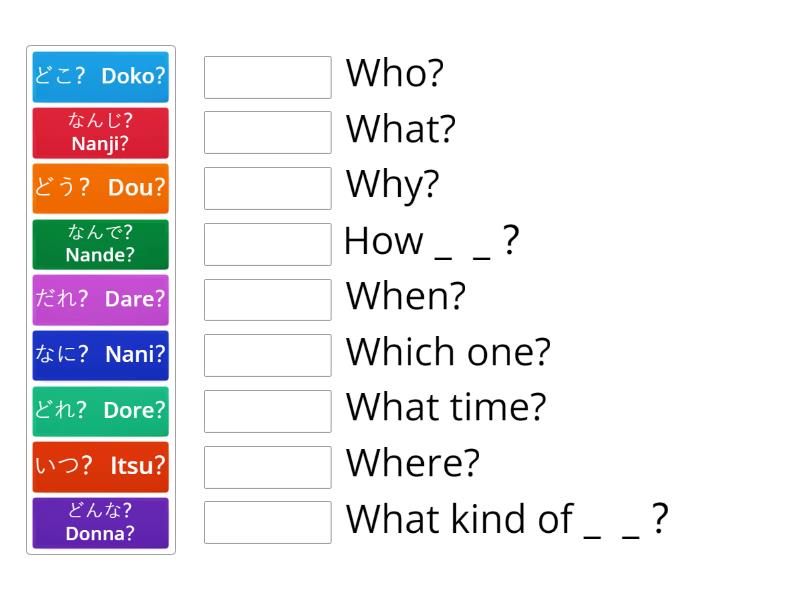The height and width of the screenshot is (600, 800).
Task: Select the blue Doko? tile
Action: 100,77
